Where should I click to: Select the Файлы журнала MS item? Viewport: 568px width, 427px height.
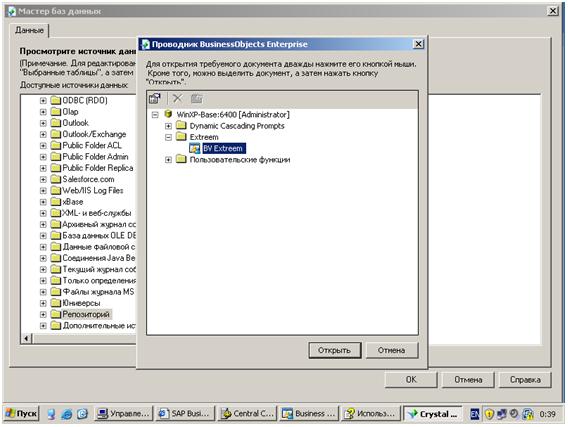click(x=98, y=292)
